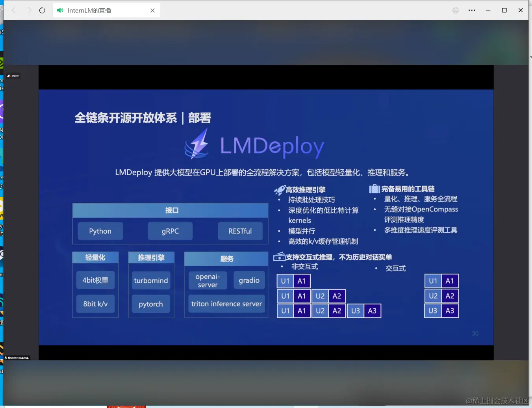The image size is (532, 408).
Task: Click the 8bit k/v box
Action: [x=95, y=304]
